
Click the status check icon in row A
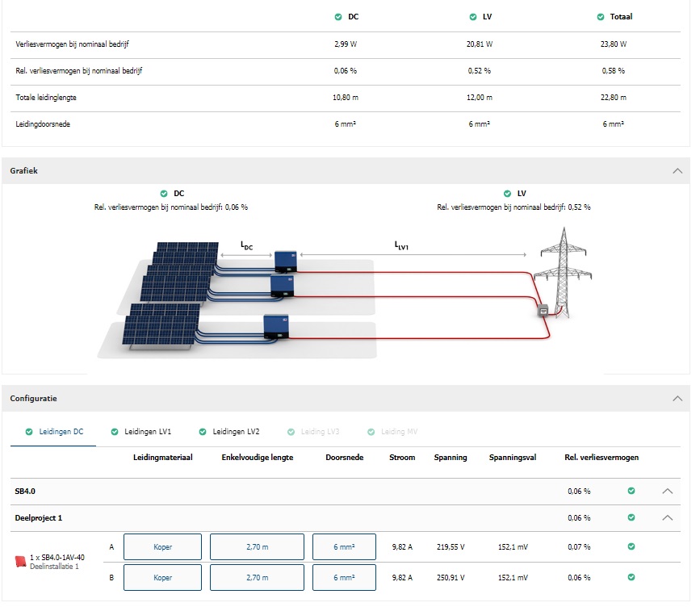tap(631, 546)
